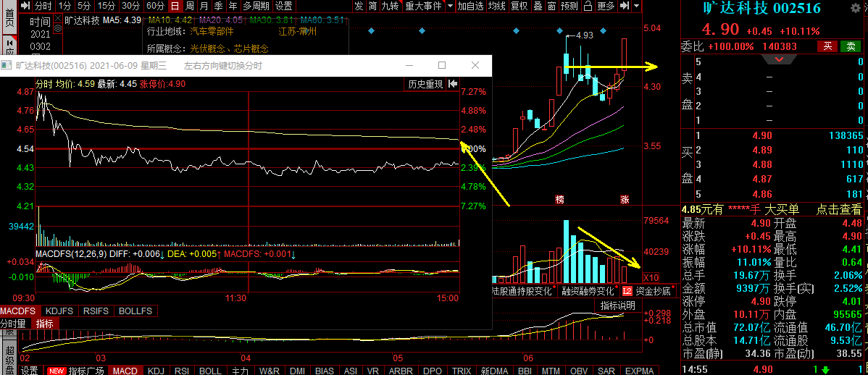Click the red 买 buy icon
Viewport: 868px width, 375px height.
click(827, 46)
